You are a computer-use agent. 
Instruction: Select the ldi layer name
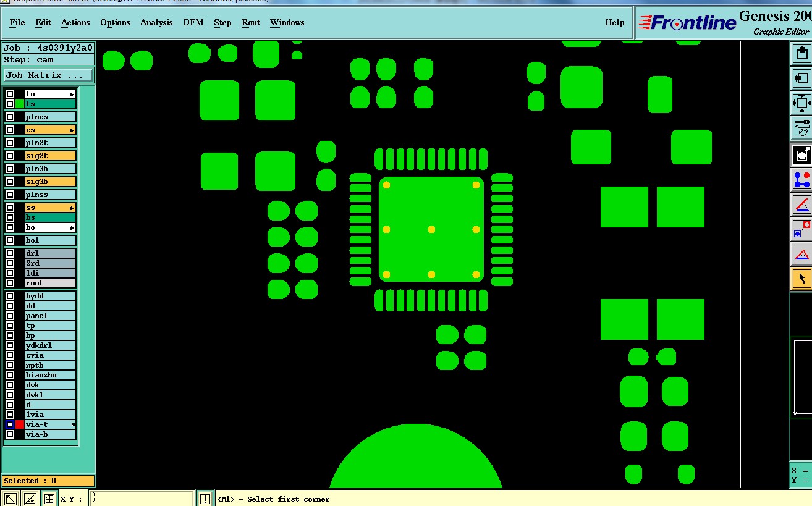click(x=50, y=273)
